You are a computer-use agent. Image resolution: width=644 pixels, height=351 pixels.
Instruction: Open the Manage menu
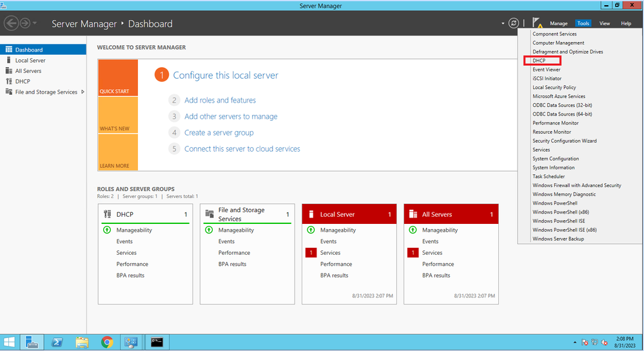558,23
